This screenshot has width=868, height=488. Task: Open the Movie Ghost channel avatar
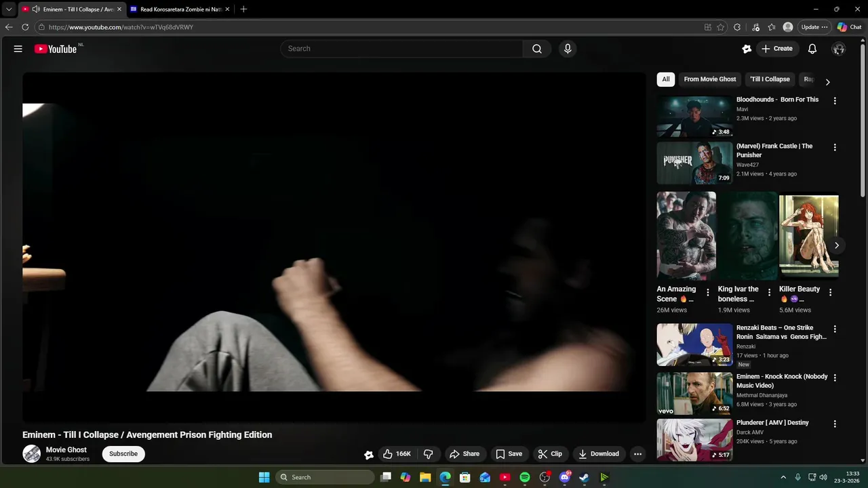pyautogui.click(x=32, y=454)
